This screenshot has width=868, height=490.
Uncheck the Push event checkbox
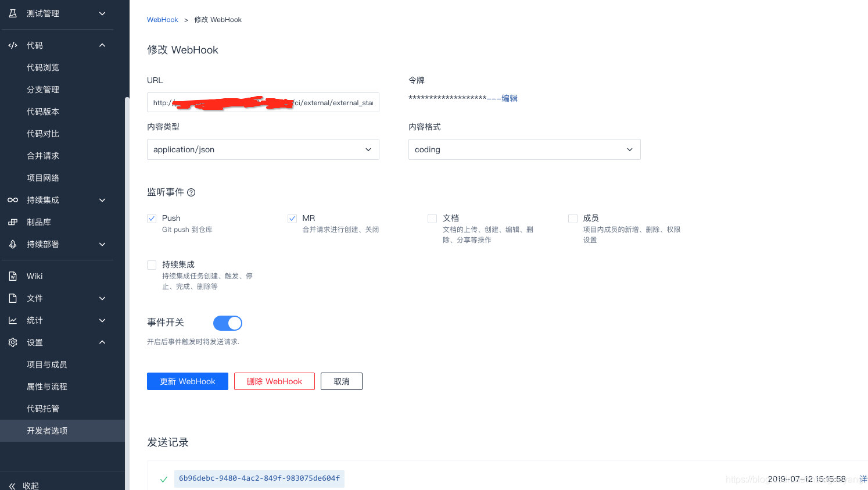pos(152,219)
